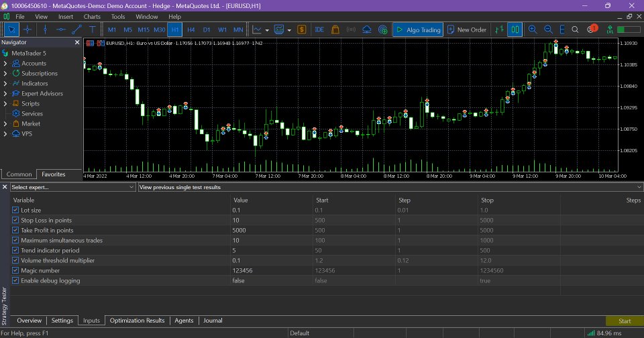Switch Navigator to the Common tab

(19, 174)
